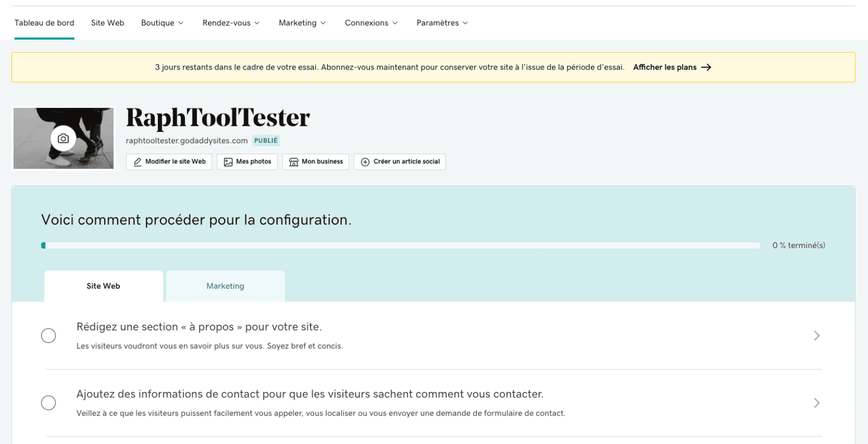Screen dimensions: 868x444
Task: Expand the Paramètres dropdown menu
Action: pos(442,23)
